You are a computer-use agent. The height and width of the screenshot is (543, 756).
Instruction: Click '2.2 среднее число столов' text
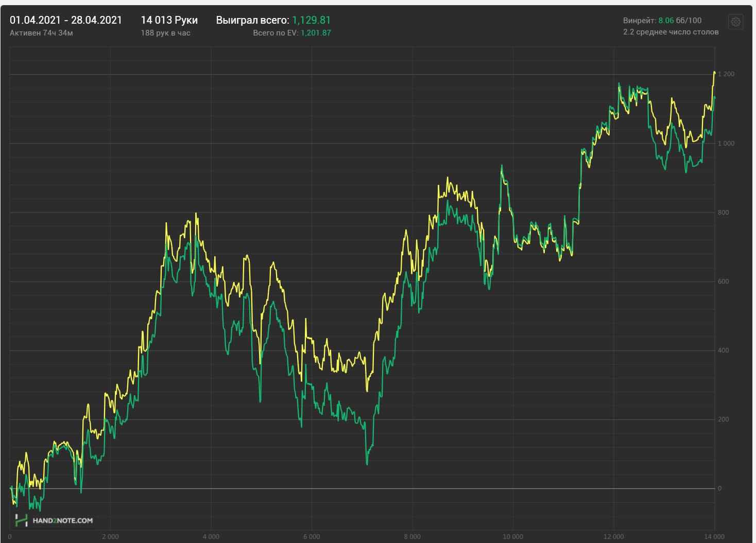click(x=671, y=32)
